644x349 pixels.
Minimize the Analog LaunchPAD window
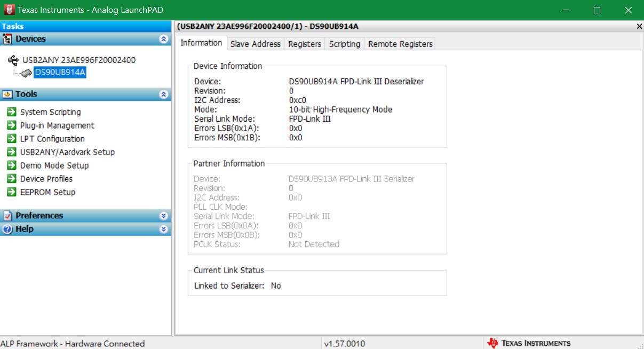pyautogui.click(x=567, y=10)
